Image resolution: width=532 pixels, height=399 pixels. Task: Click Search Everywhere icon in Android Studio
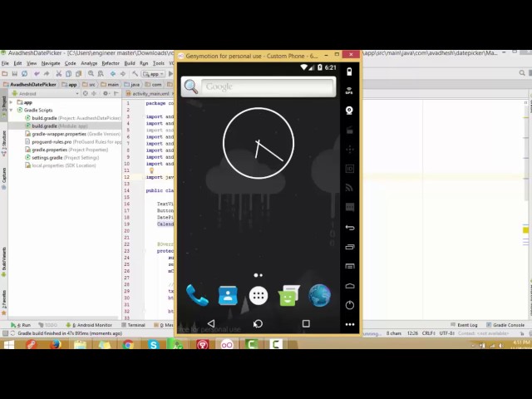[x=522, y=73]
